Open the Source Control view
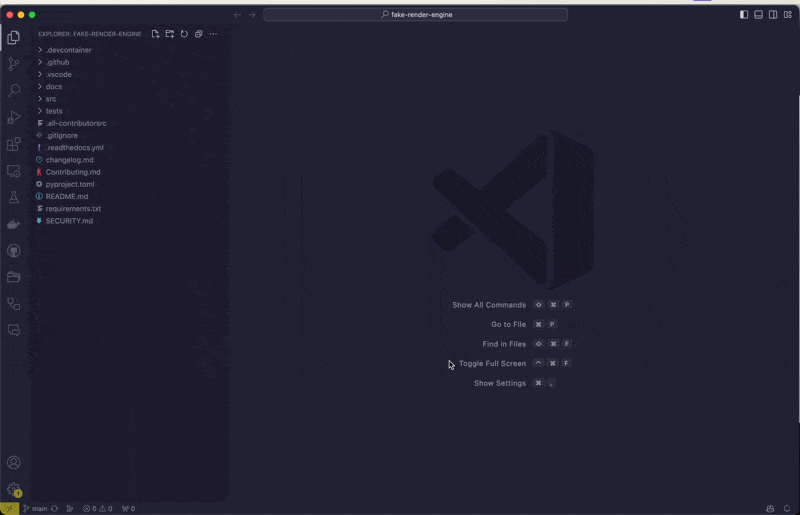The width and height of the screenshot is (800, 515). coord(14,64)
